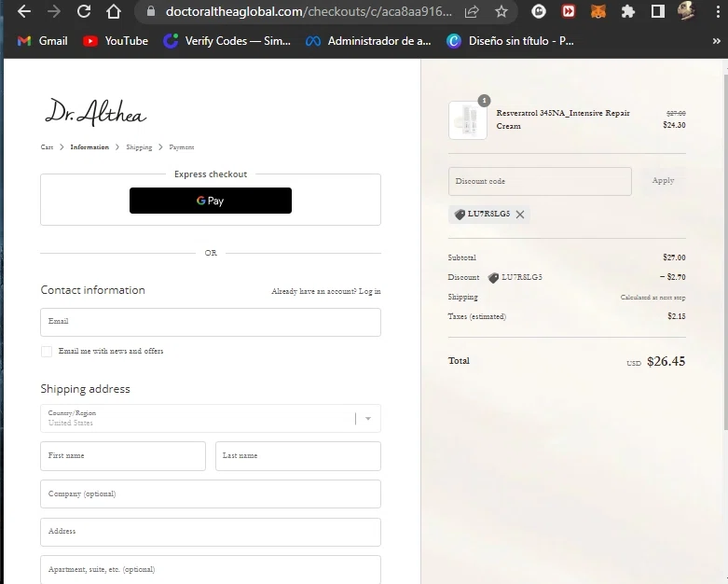The width and height of the screenshot is (728, 584).
Task: Reload the checkout page
Action: [84, 11]
